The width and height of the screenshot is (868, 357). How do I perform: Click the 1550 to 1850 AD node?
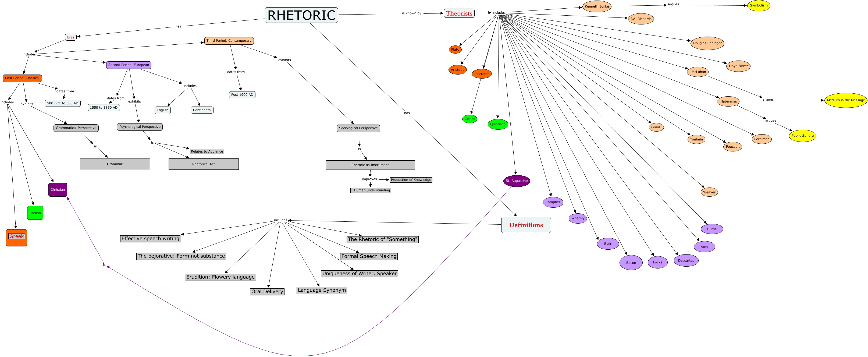[104, 108]
